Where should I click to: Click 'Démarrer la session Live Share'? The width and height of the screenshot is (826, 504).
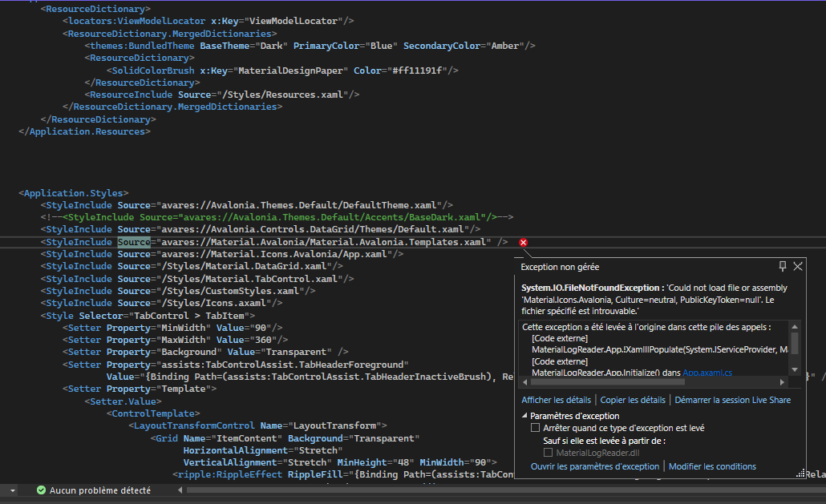[733, 400]
